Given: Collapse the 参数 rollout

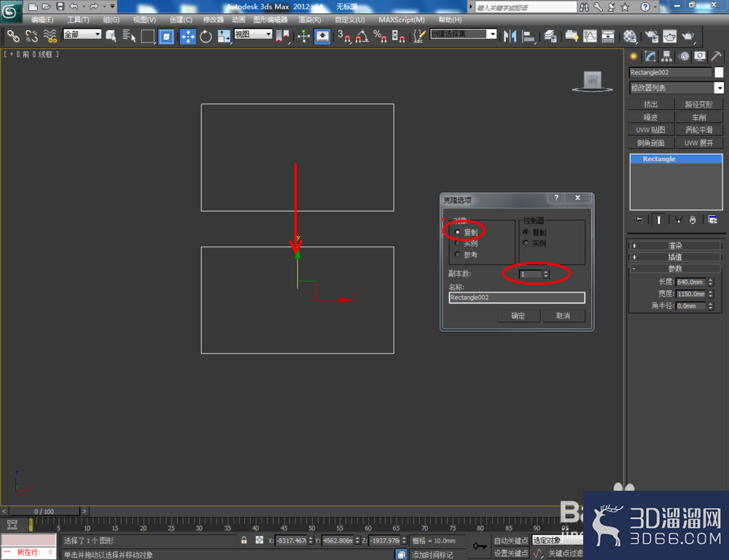Looking at the screenshot, I should tap(674, 268).
